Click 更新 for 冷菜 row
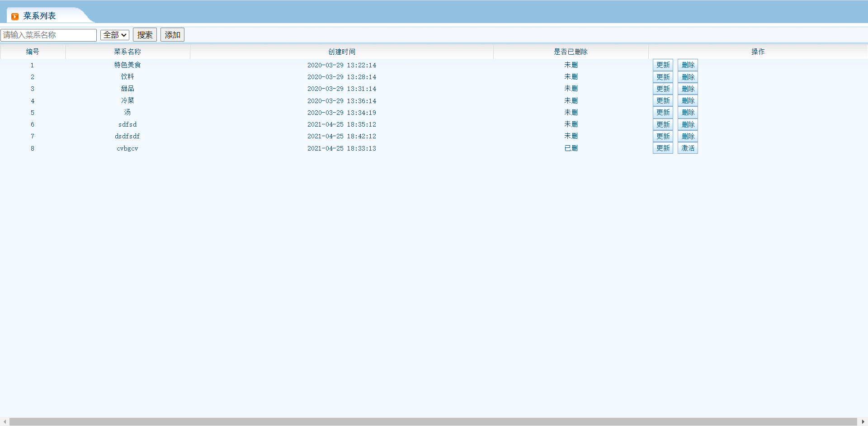Image resolution: width=868 pixels, height=426 pixels. (663, 100)
